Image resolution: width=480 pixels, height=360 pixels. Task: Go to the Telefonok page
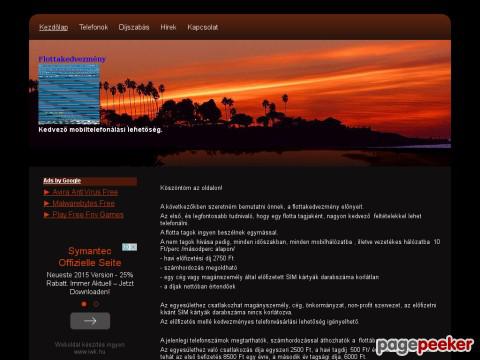pos(94,27)
